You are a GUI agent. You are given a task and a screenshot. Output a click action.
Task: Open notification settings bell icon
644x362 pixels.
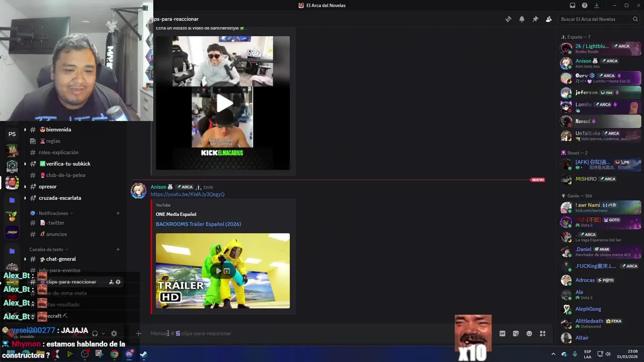click(522, 19)
